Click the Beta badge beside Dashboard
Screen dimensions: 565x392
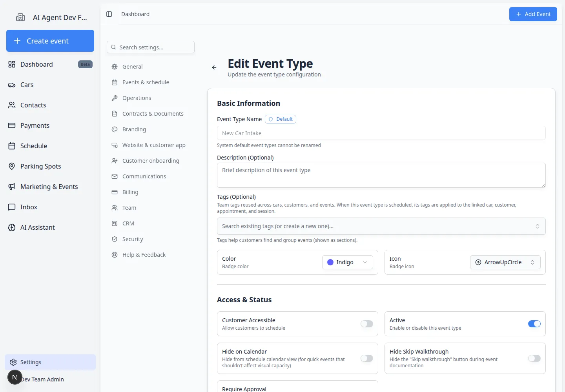point(85,64)
